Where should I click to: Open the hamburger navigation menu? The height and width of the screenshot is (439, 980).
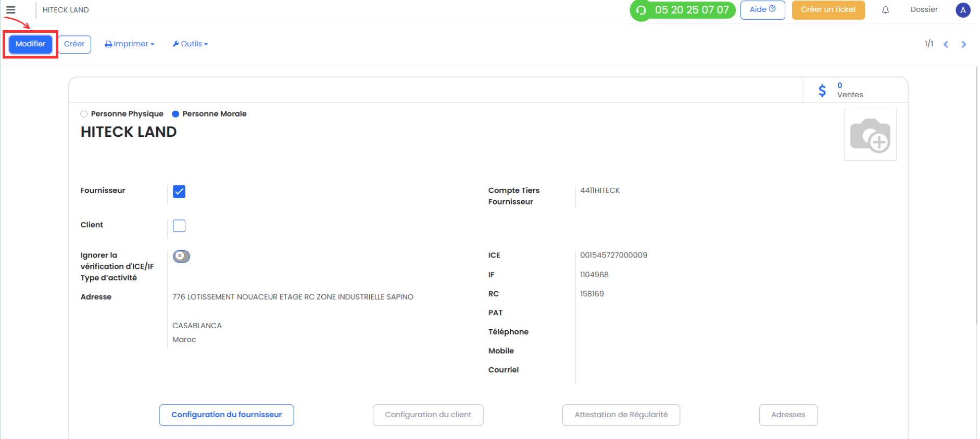coord(10,10)
